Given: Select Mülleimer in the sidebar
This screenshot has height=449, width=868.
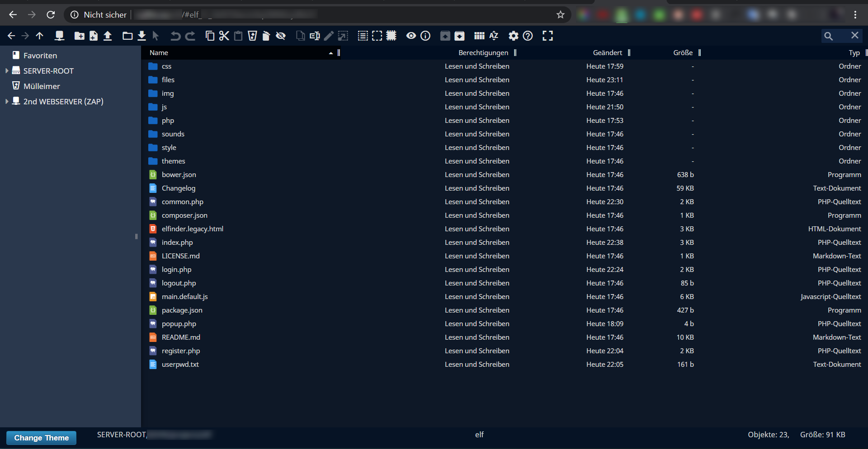Looking at the screenshot, I should coord(42,86).
